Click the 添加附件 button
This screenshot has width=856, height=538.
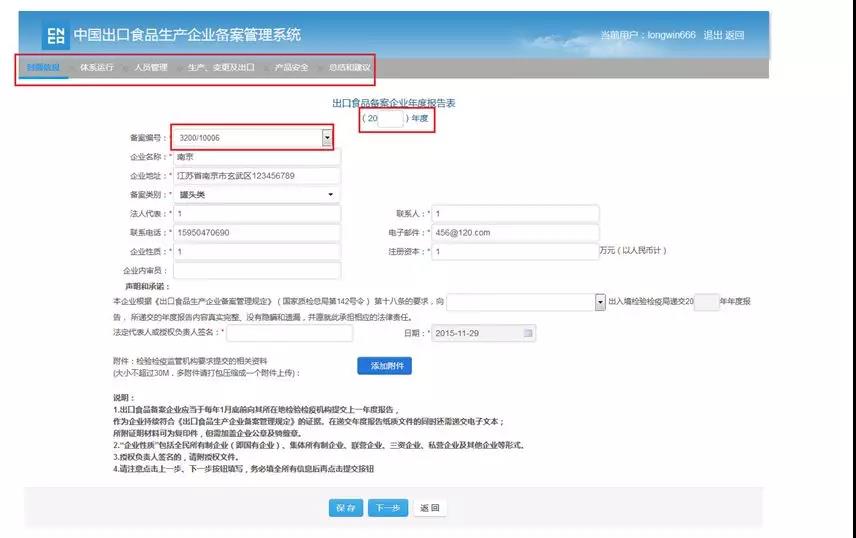point(384,365)
